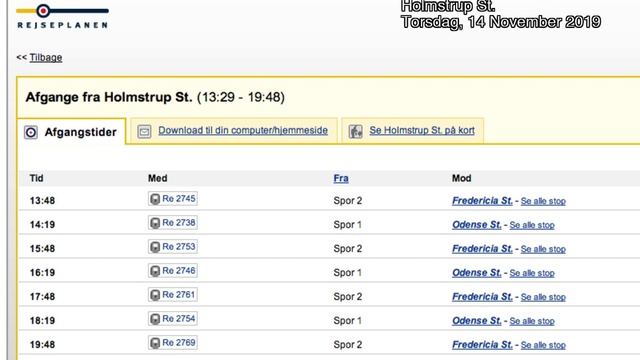Show all stops for the 19:48 departure
The image size is (640, 360).
pyautogui.click(x=543, y=345)
